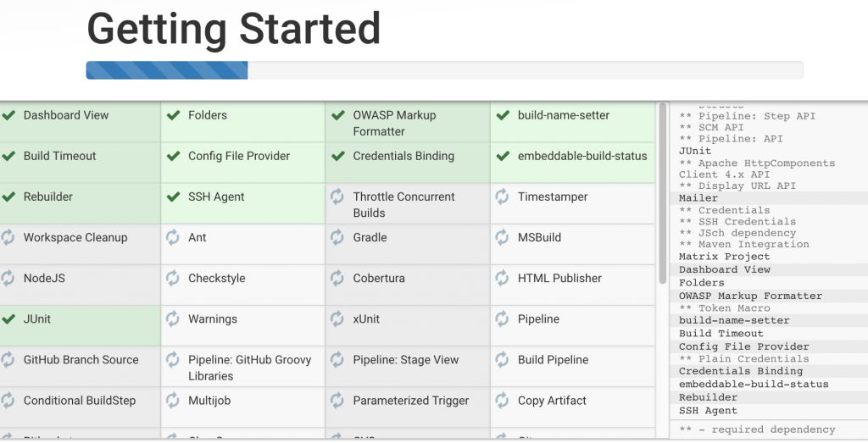Click the pending sync icon beside Timestamper
The image size is (868, 443).
(x=502, y=197)
